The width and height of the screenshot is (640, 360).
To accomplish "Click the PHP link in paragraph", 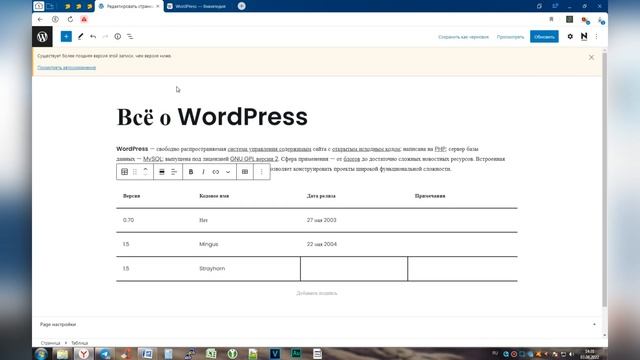I will pos(440,149).
